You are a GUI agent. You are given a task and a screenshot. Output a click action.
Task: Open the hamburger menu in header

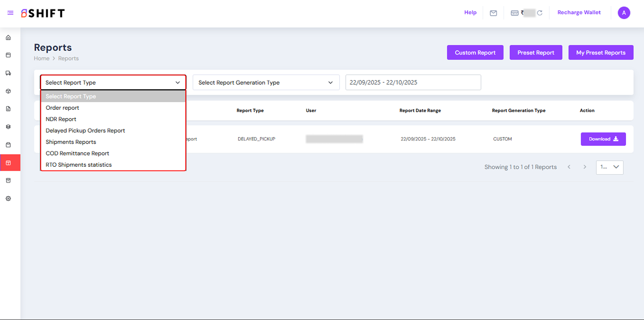pos(11,13)
